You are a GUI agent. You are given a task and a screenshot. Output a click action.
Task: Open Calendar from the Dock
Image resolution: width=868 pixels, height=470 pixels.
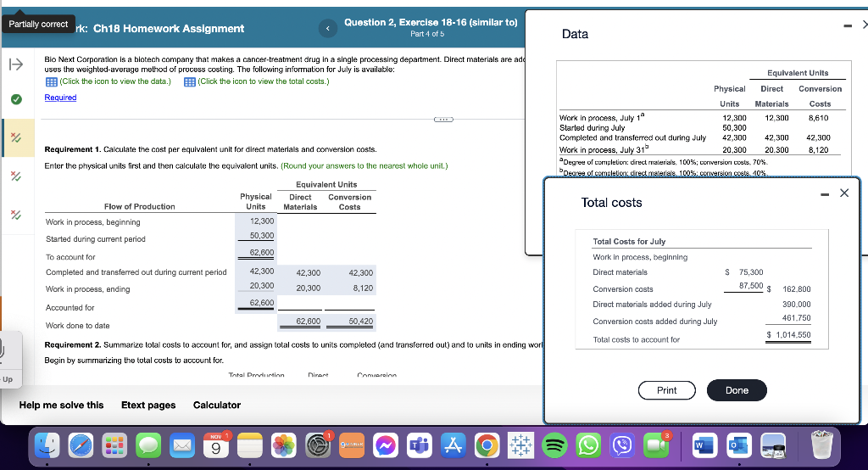(216, 445)
